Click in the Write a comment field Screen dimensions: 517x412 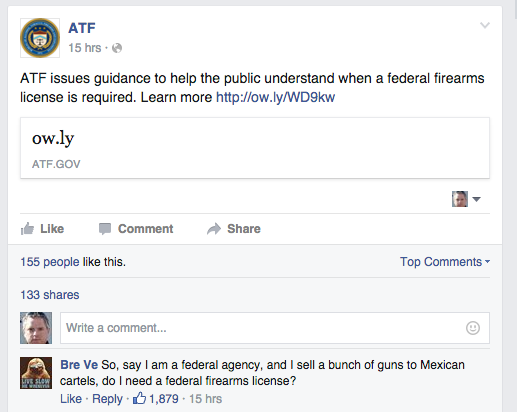pyautogui.click(x=275, y=328)
